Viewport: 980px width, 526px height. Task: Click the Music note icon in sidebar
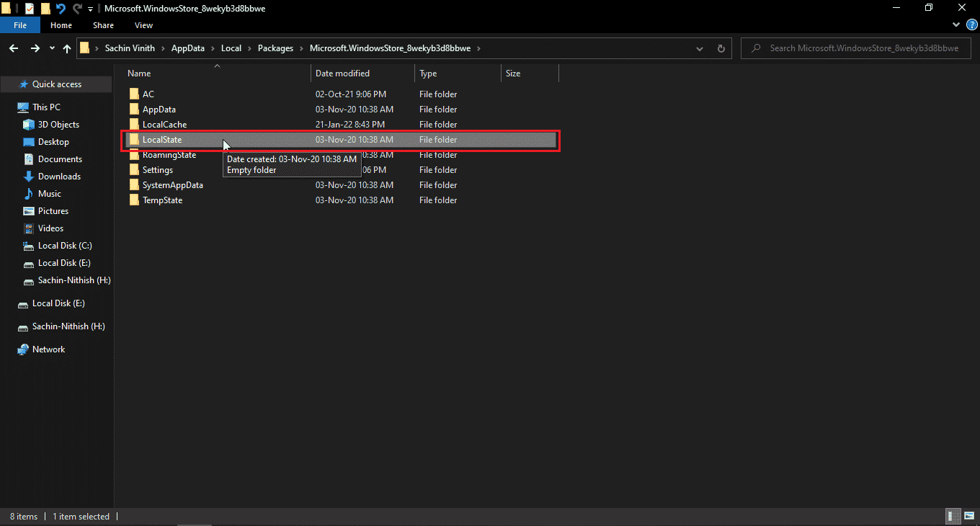coord(29,194)
